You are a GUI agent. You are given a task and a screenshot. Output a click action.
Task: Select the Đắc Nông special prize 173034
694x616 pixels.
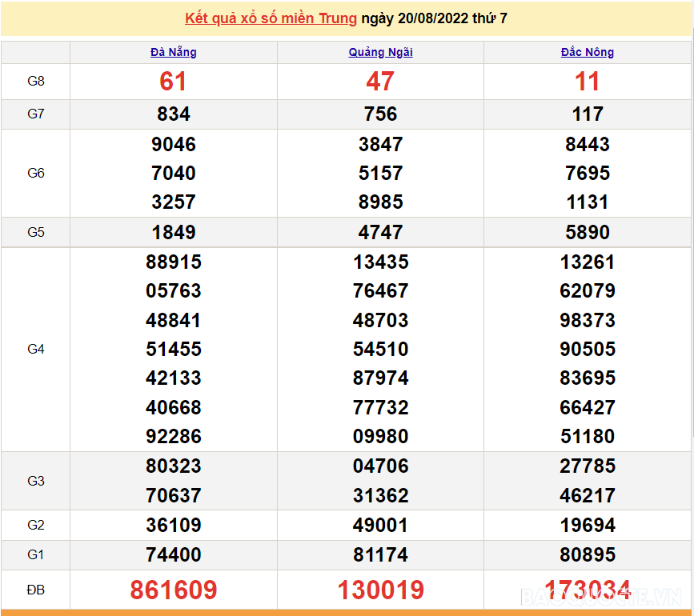[x=587, y=590]
